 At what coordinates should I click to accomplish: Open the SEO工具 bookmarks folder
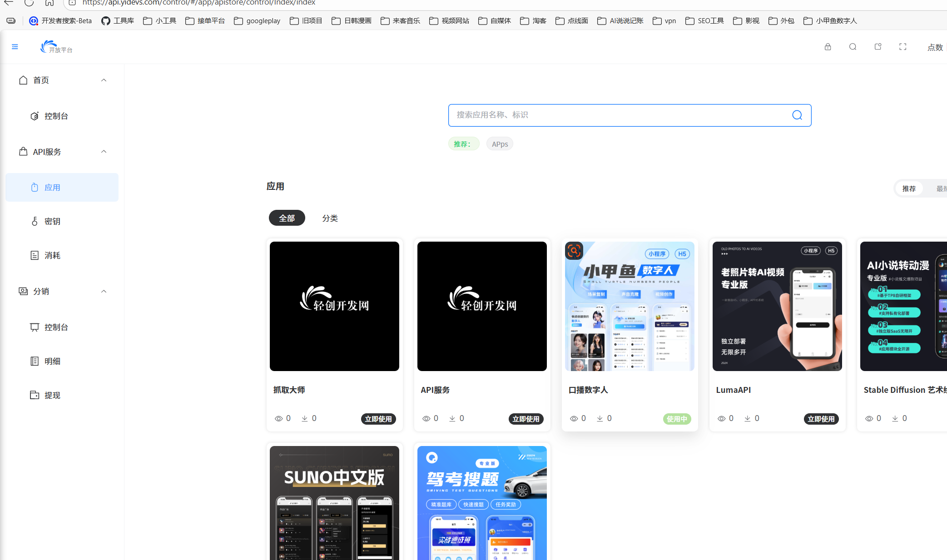pyautogui.click(x=704, y=21)
